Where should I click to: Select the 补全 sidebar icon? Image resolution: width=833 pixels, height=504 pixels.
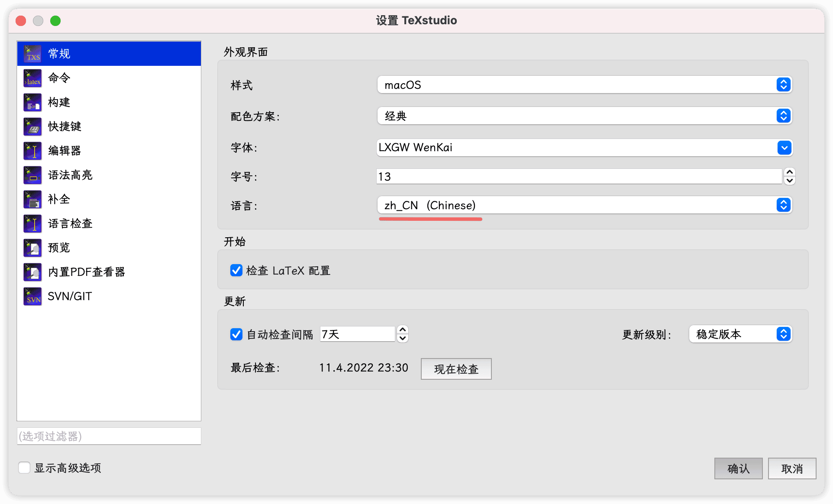pos(32,199)
